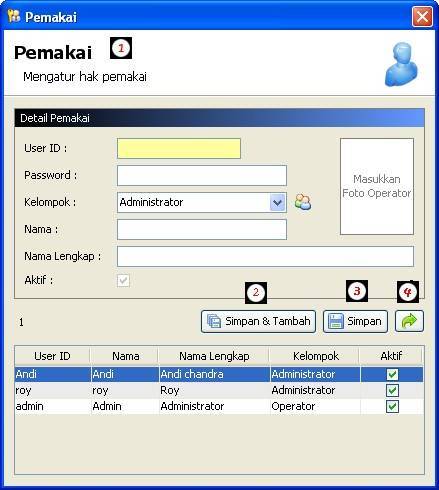This screenshot has height=490, width=439.
Task: Click the floppy disk icon on Simpan
Action: coord(336,321)
